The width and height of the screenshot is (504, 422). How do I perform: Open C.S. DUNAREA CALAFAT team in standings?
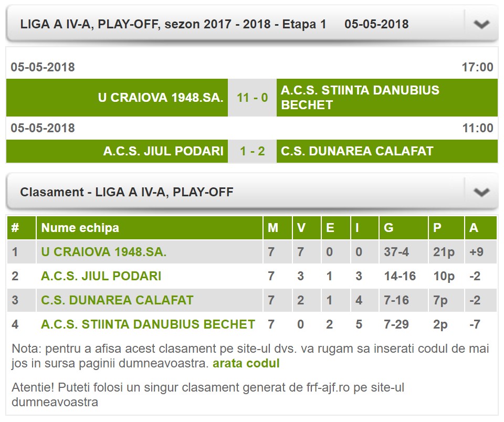point(117,300)
